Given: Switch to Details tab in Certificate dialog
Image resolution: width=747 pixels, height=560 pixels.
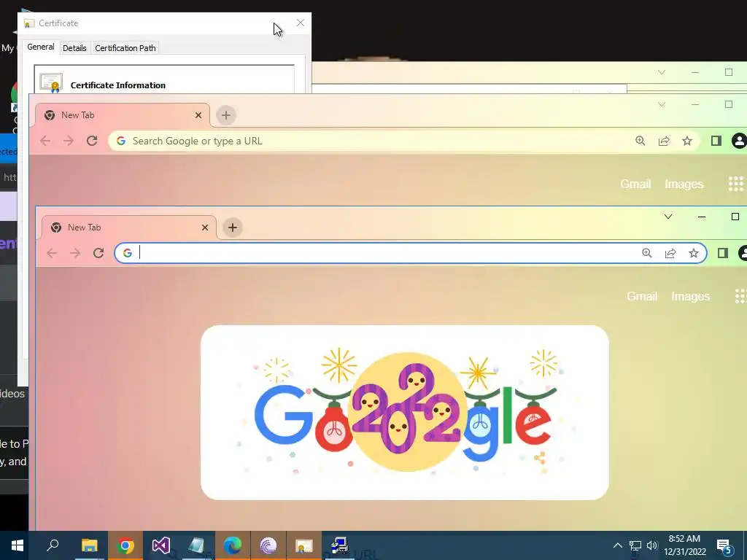Looking at the screenshot, I should coord(74,48).
